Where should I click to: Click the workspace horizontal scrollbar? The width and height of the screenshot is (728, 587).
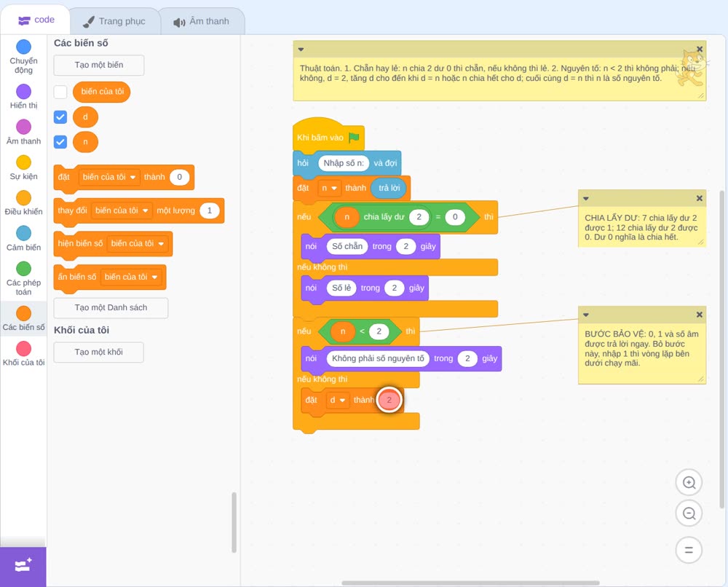pyautogui.click(x=470, y=583)
